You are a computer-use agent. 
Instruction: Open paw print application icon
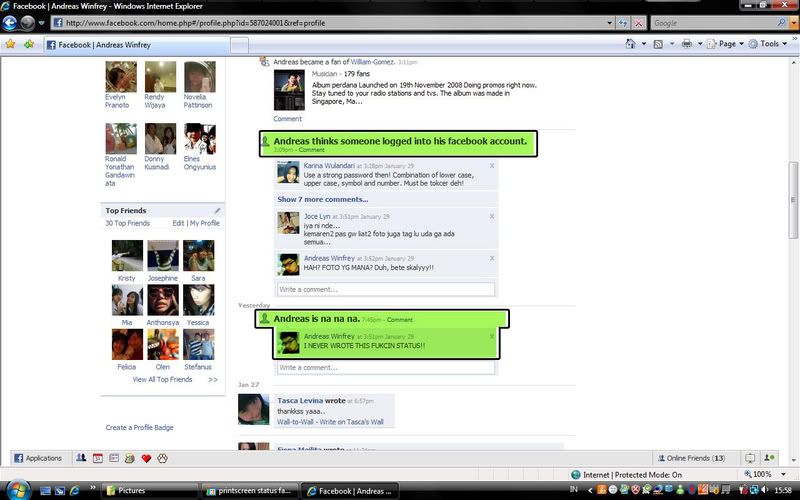tap(162, 458)
